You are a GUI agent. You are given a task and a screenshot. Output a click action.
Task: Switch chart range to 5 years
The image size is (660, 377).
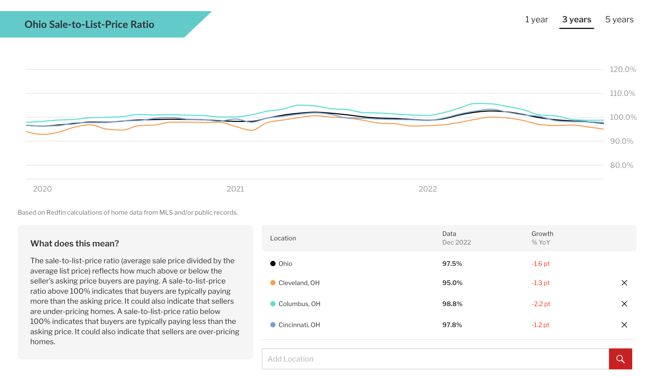[x=619, y=20]
